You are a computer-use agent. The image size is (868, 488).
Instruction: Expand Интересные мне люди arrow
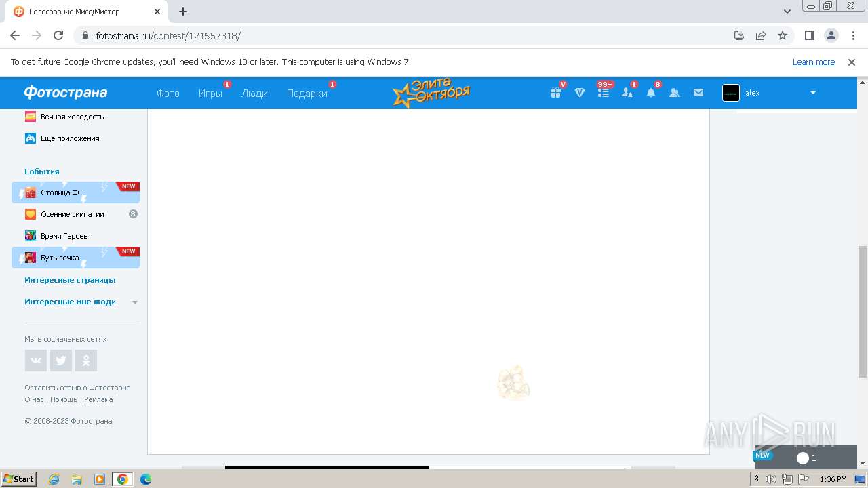pyautogui.click(x=135, y=302)
